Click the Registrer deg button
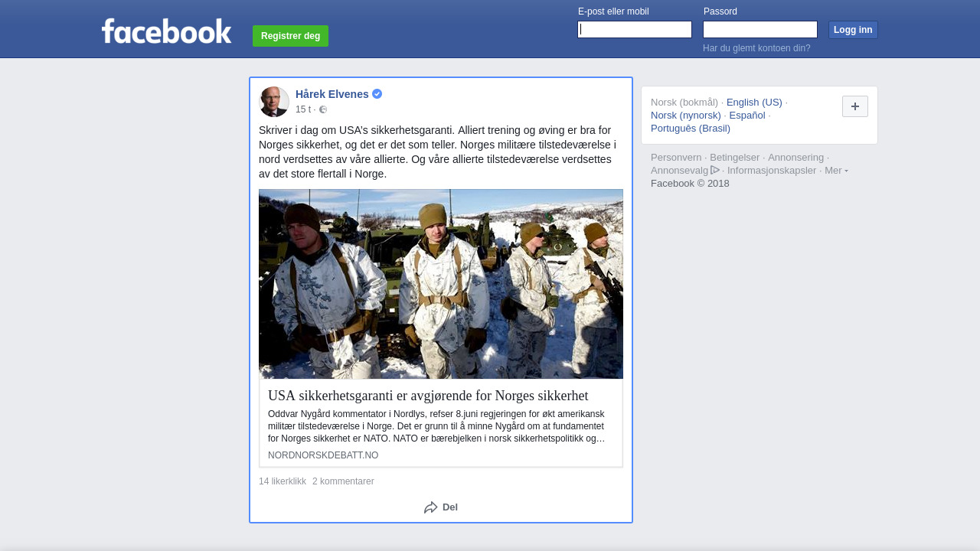Screen dimensions: 980x551 click(x=290, y=36)
